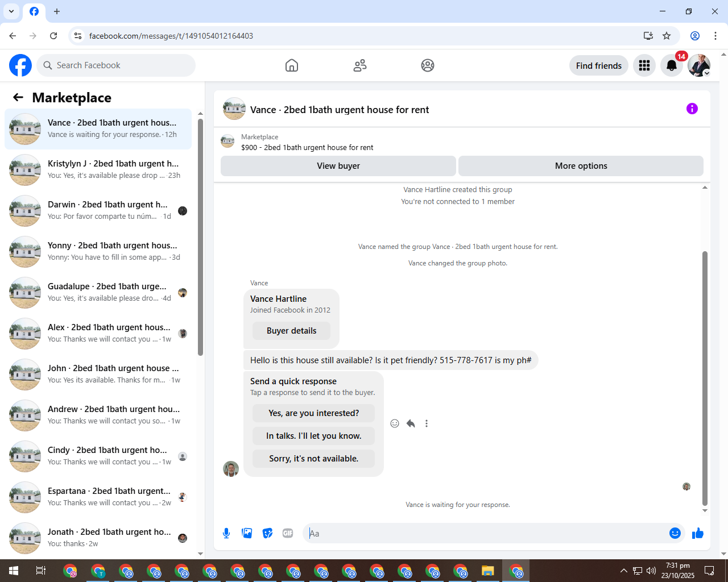Bookmark this page with star icon
This screenshot has width=728, height=582.
[667, 36]
